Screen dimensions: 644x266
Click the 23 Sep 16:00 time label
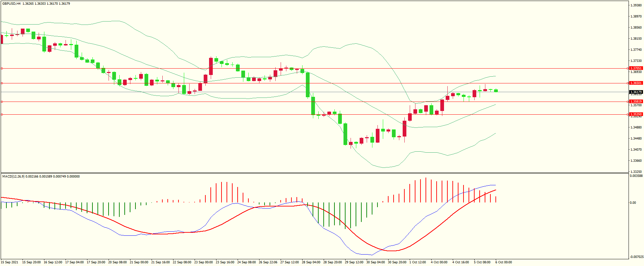(x=225, y=262)
